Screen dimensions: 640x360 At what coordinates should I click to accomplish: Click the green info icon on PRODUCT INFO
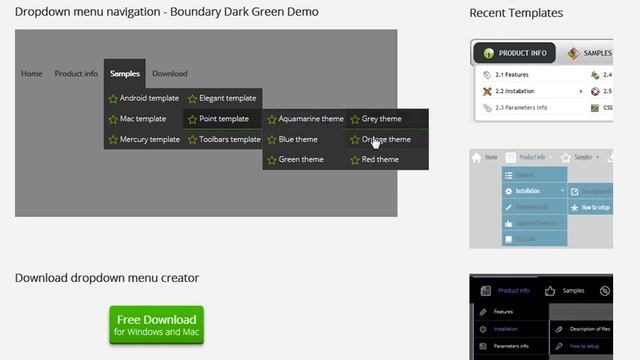(489, 53)
